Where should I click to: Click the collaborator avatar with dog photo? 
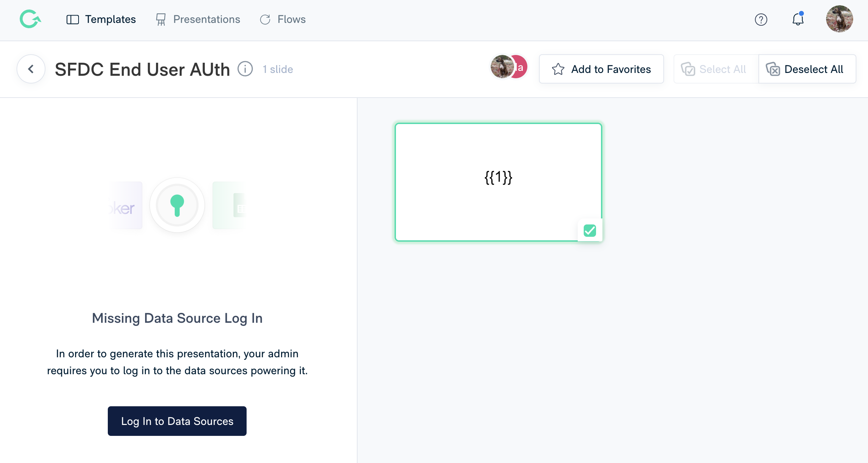502,67
